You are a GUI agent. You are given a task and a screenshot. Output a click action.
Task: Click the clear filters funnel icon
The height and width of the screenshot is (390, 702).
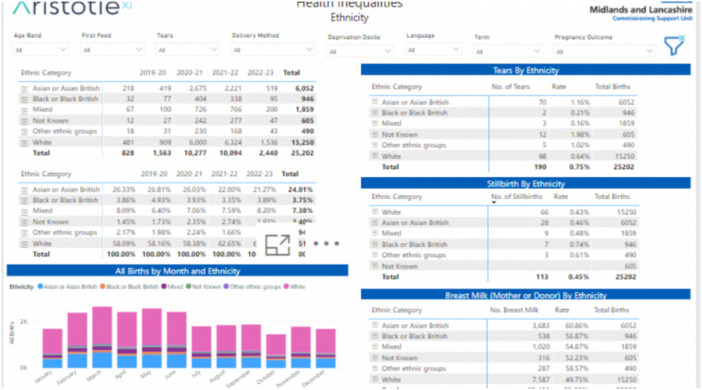pyautogui.click(x=674, y=45)
